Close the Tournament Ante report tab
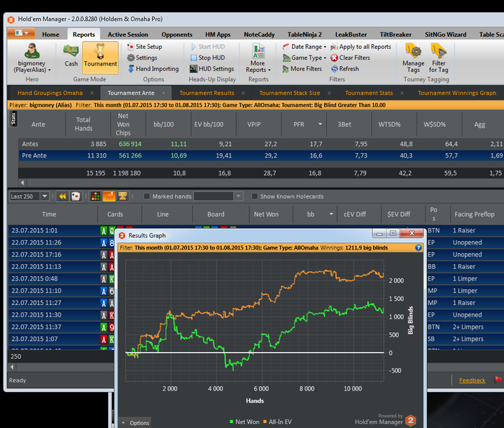This screenshot has width=504, height=428. 163,93
